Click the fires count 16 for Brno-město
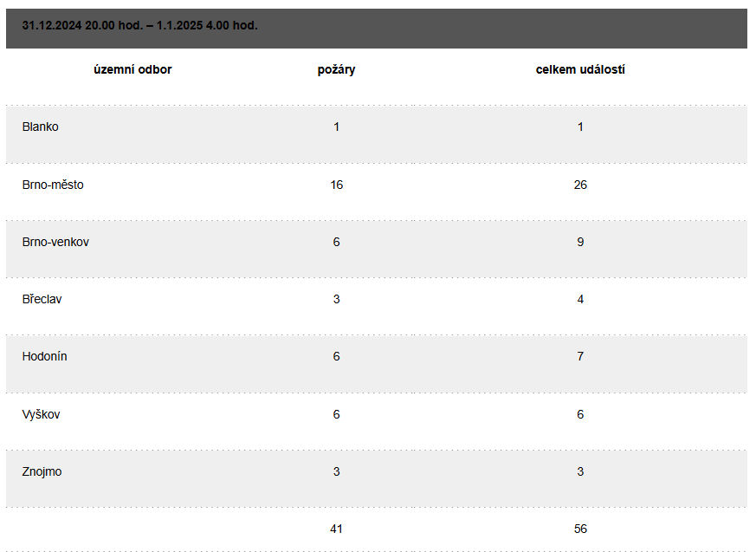 click(337, 185)
